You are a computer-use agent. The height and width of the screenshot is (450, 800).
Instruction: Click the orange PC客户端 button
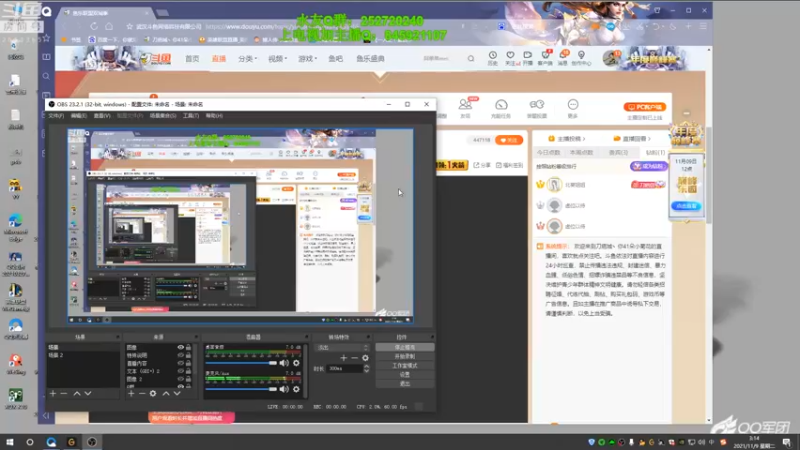pyautogui.click(x=645, y=107)
